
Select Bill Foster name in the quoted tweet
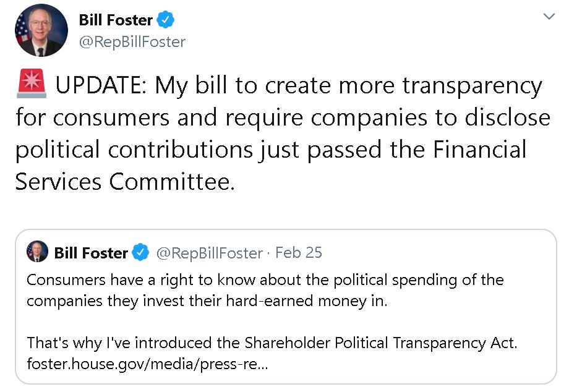(x=91, y=253)
